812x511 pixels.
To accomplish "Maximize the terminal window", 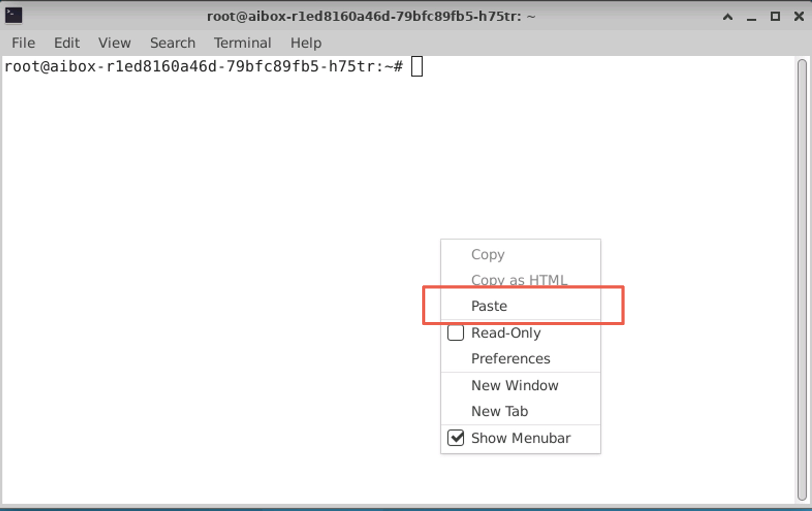I will [775, 17].
